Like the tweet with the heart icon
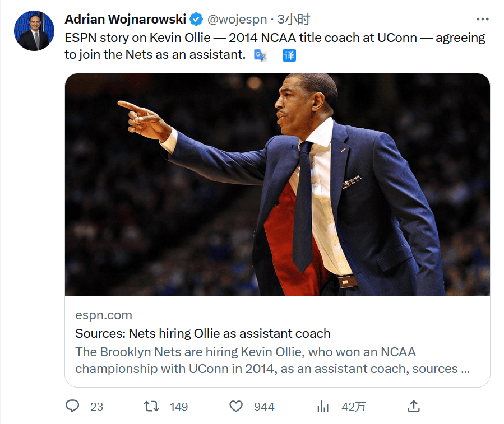This screenshot has width=504, height=424. (x=236, y=406)
